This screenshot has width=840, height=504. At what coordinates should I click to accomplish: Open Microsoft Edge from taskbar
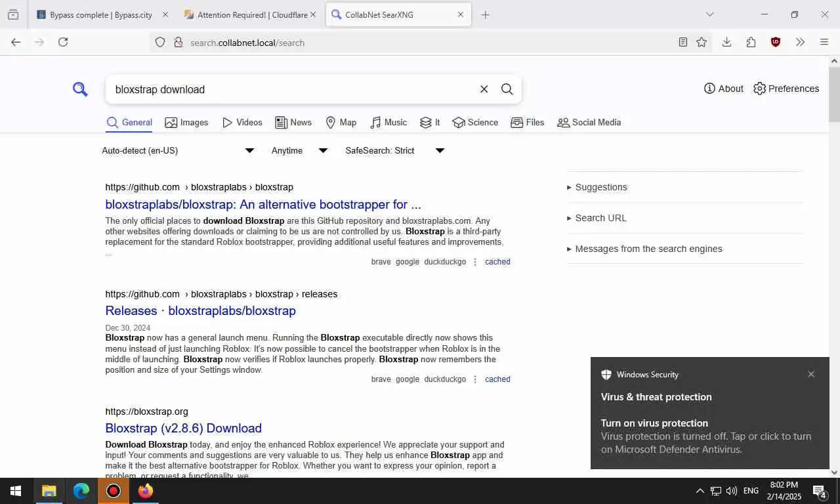(81, 491)
